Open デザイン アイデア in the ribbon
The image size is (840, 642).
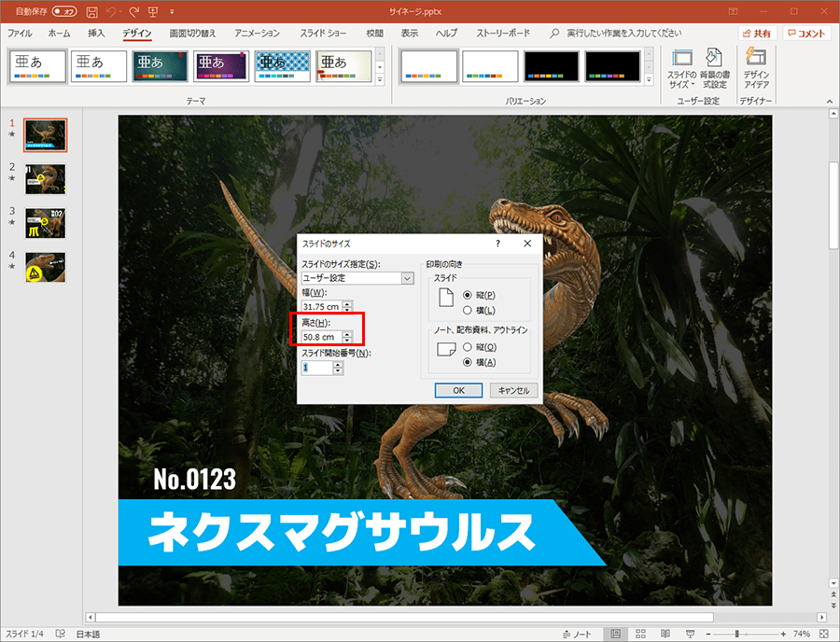pyautogui.click(x=756, y=68)
